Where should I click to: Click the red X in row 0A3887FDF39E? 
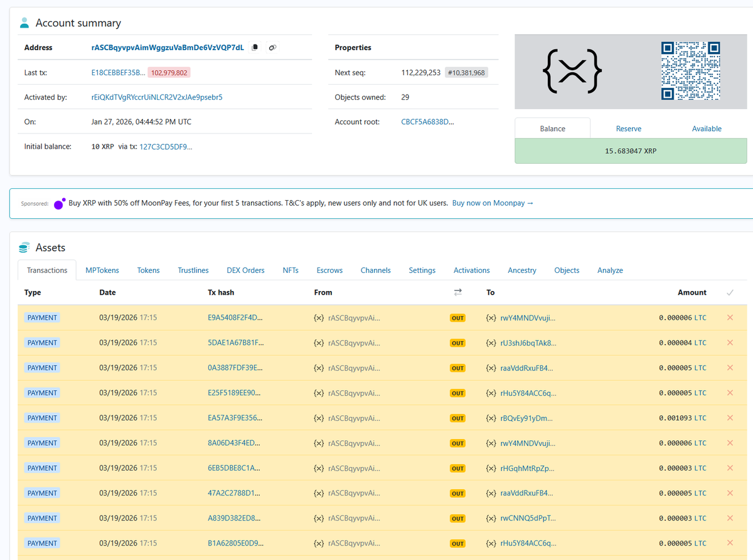(730, 368)
